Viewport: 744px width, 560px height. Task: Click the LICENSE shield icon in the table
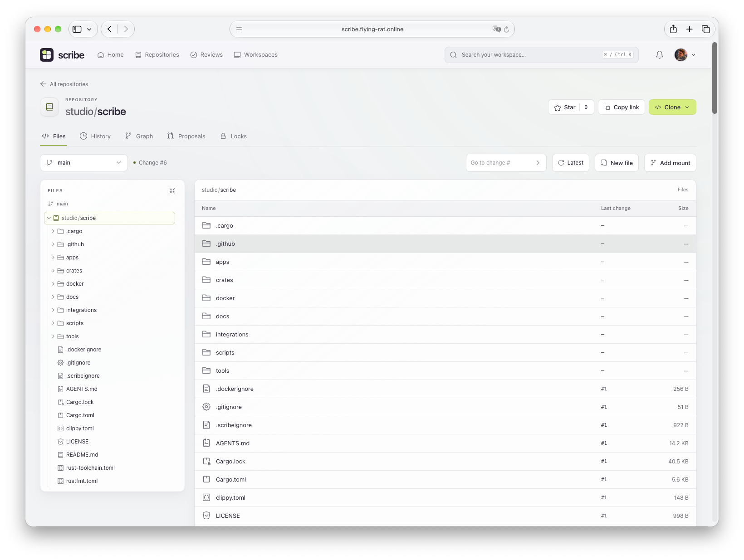coord(206,516)
